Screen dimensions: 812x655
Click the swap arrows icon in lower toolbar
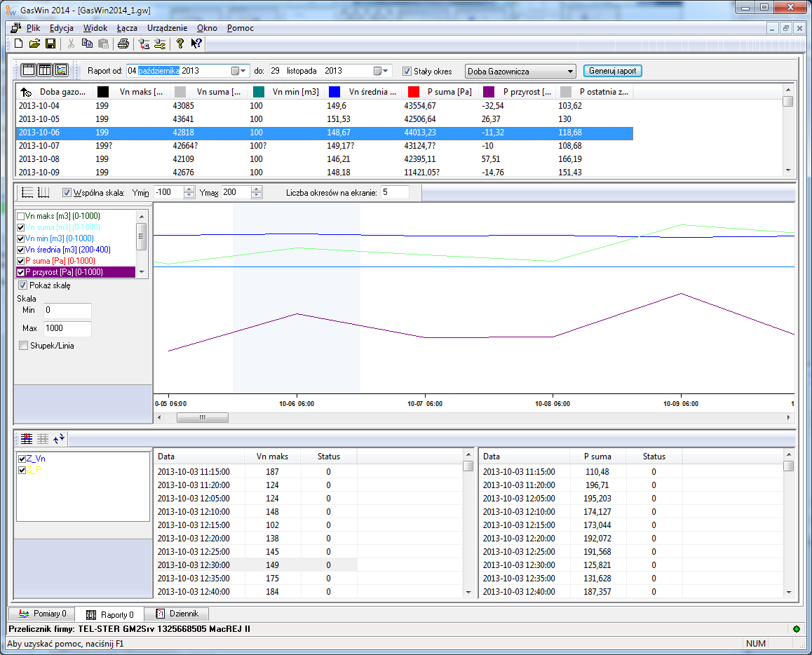[x=59, y=439]
